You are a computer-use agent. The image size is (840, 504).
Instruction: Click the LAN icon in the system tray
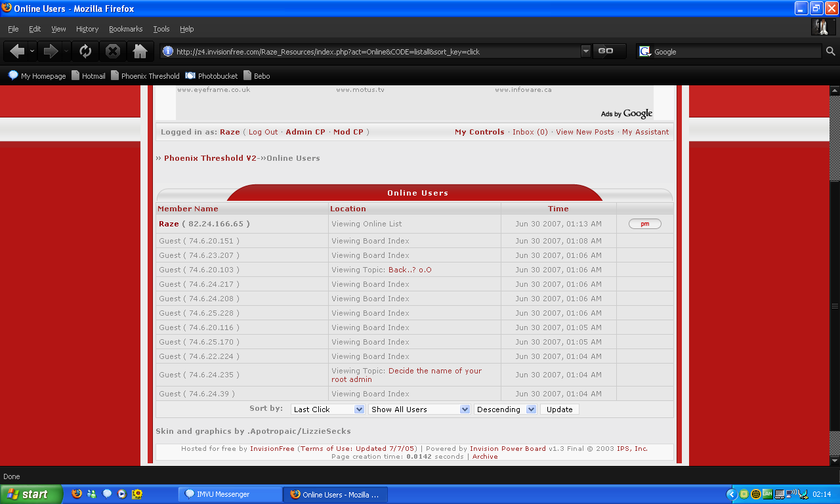(x=768, y=494)
